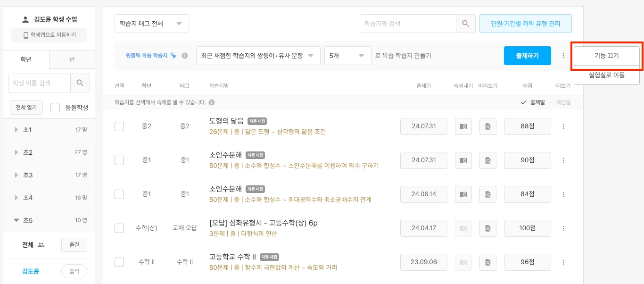Image resolution: width=644 pixels, height=284 pixels.
Task: Check the 등원학생 checkbox
Action: [55, 108]
